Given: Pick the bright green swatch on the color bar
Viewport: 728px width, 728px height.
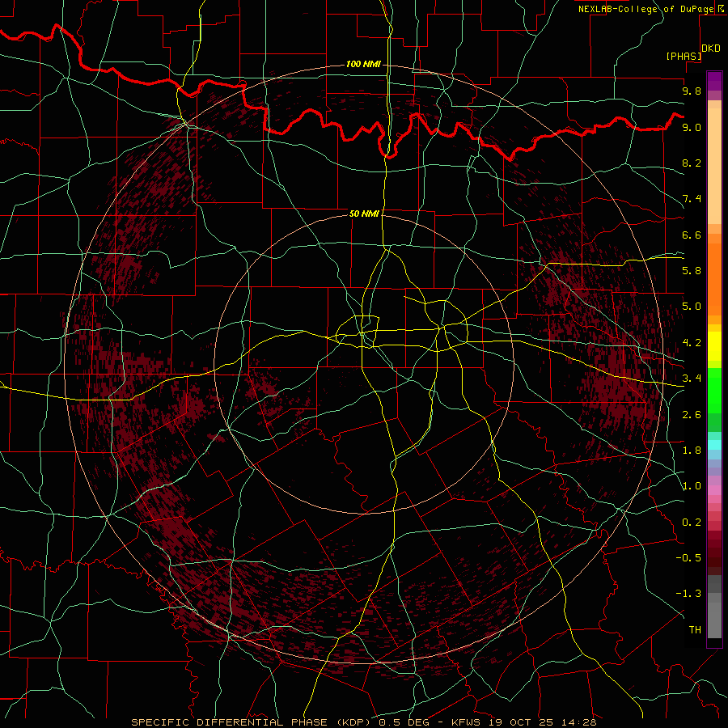Looking at the screenshot, I should pos(714,390).
